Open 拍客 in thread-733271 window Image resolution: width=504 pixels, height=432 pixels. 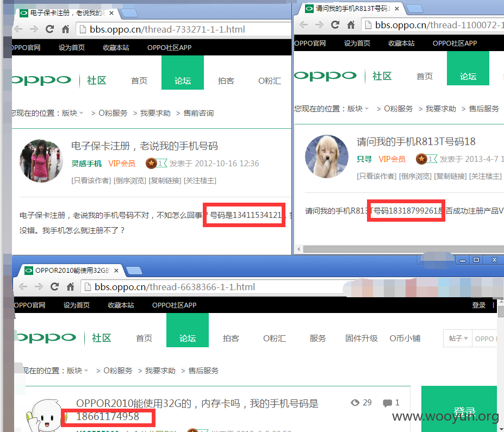click(226, 80)
